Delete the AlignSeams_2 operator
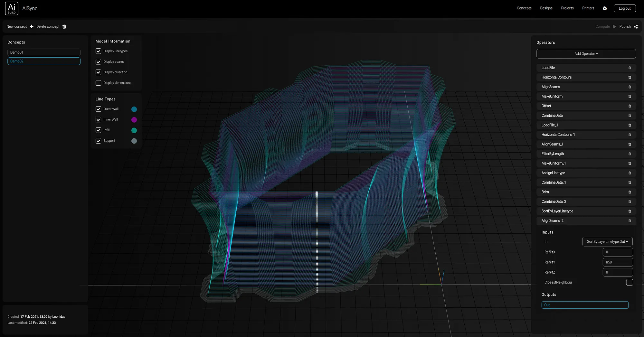 coord(630,221)
